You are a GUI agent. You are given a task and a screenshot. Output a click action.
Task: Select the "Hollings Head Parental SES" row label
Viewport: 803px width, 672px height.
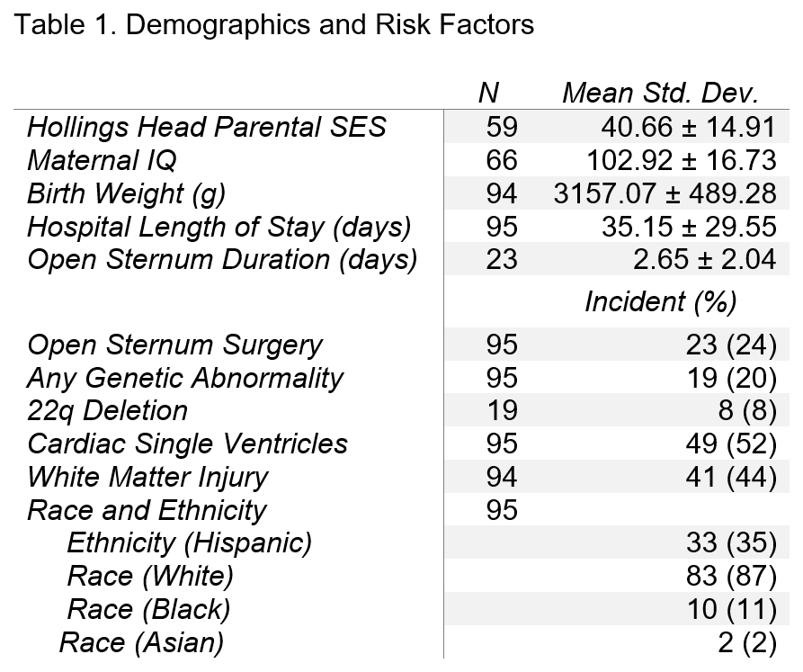coord(207,127)
